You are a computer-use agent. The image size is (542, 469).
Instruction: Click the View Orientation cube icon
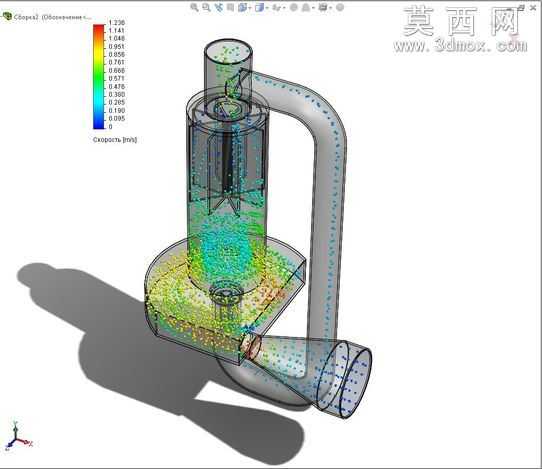(243, 7)
